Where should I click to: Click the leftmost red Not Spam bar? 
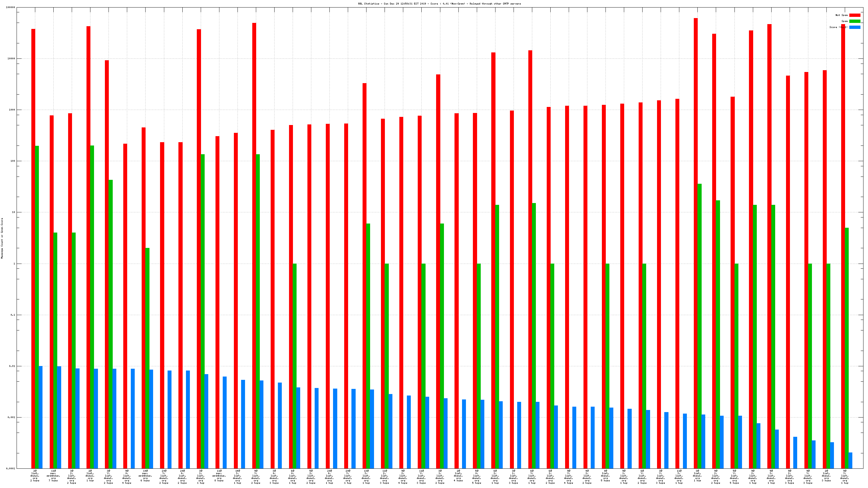click(33, 236)
